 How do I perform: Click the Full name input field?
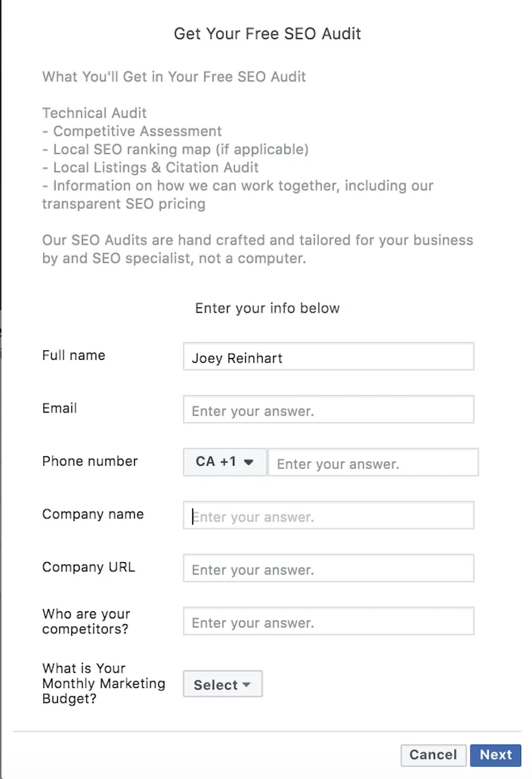click(329, 356)
